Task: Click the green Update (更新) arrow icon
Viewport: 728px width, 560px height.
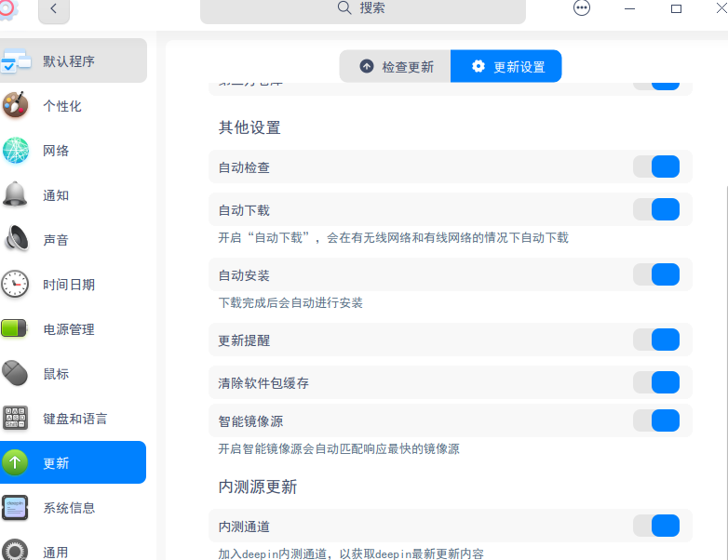Action: (15, 462)
